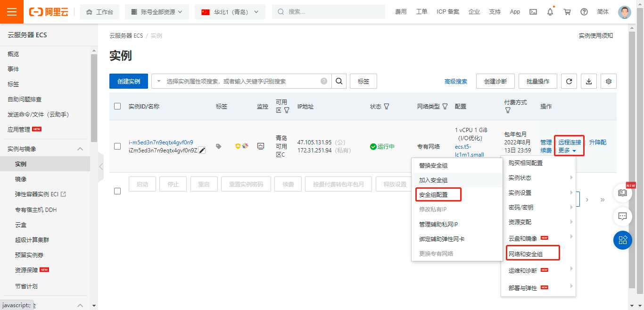The height and width of the screenshot is (310, 644).
Task: Open the user avatar menu
Action: coord(625,12)
